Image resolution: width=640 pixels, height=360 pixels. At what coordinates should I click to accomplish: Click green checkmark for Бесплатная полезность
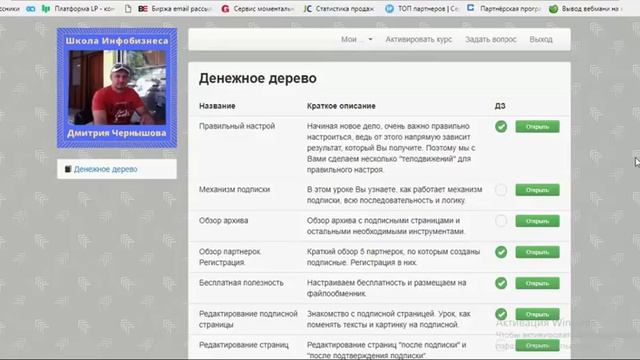coord(501,283)
